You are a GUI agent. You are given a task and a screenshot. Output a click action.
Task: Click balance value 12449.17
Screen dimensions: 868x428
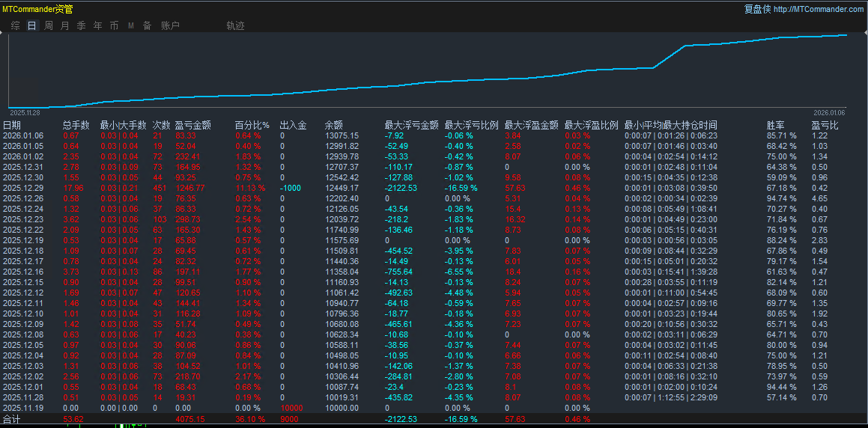click(341, 188)
